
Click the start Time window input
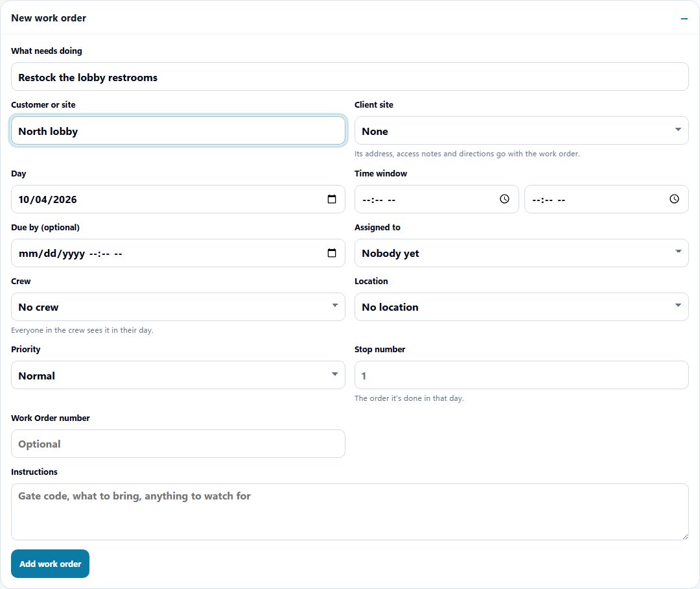437,199
